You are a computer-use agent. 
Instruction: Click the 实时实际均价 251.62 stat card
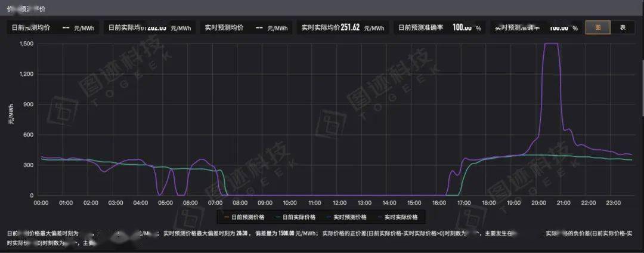coord(343,28)
